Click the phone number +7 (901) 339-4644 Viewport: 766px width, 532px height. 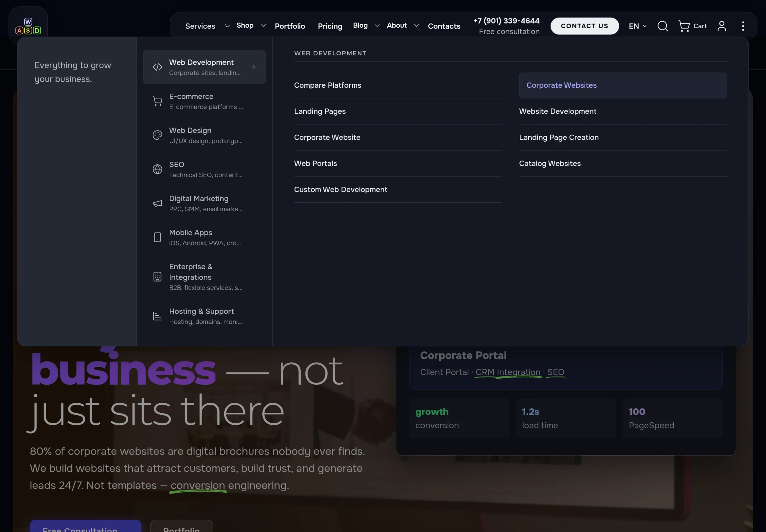click(x=506, y=21)
